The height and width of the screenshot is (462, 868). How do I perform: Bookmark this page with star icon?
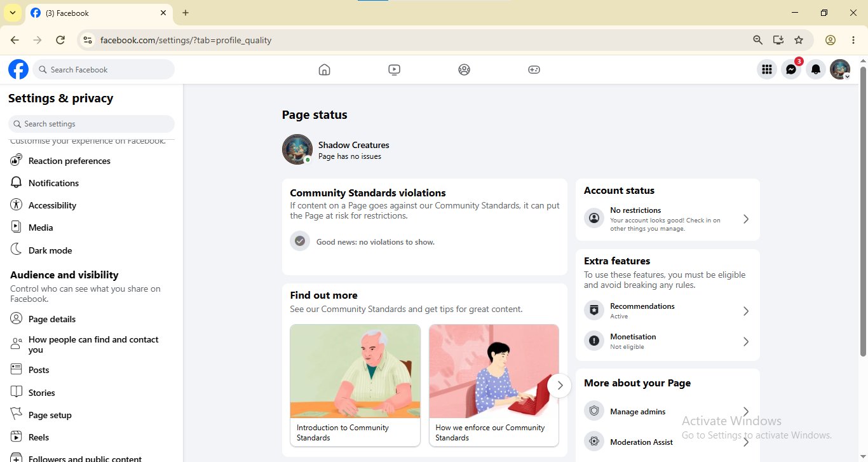(799, 40)
